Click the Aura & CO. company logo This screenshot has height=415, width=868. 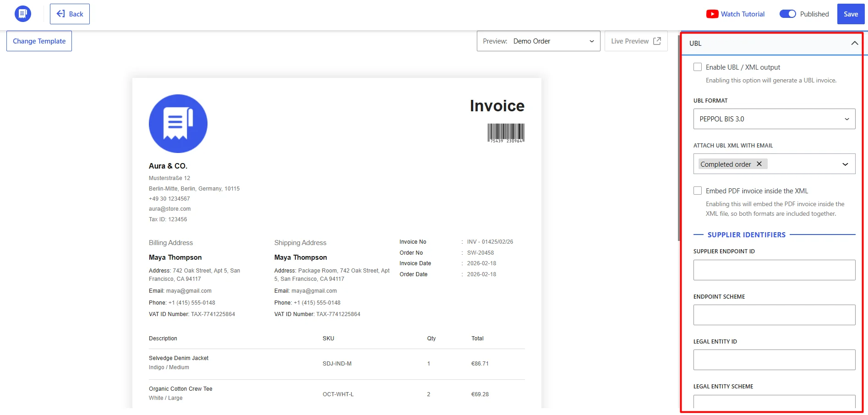[x=178, y=124]
